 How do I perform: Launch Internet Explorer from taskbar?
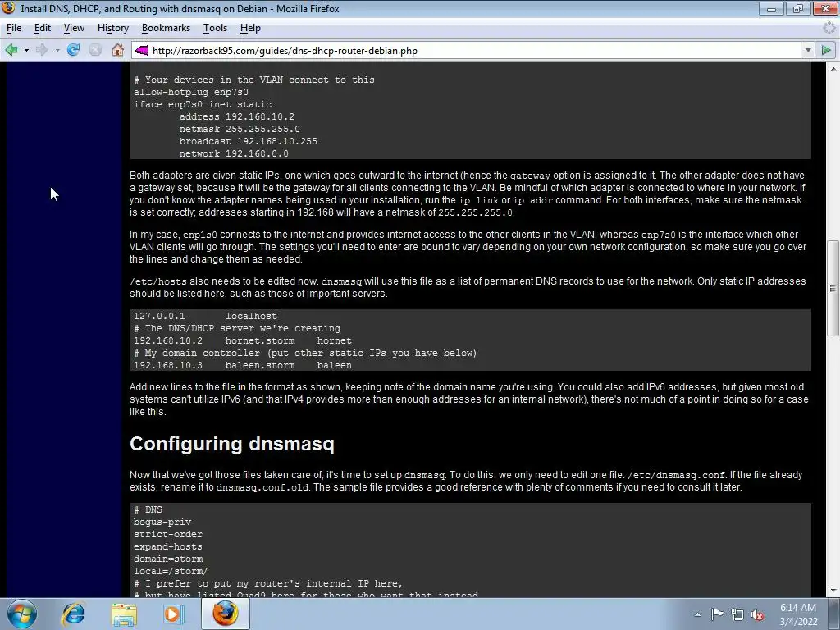[x=73, y=614]
